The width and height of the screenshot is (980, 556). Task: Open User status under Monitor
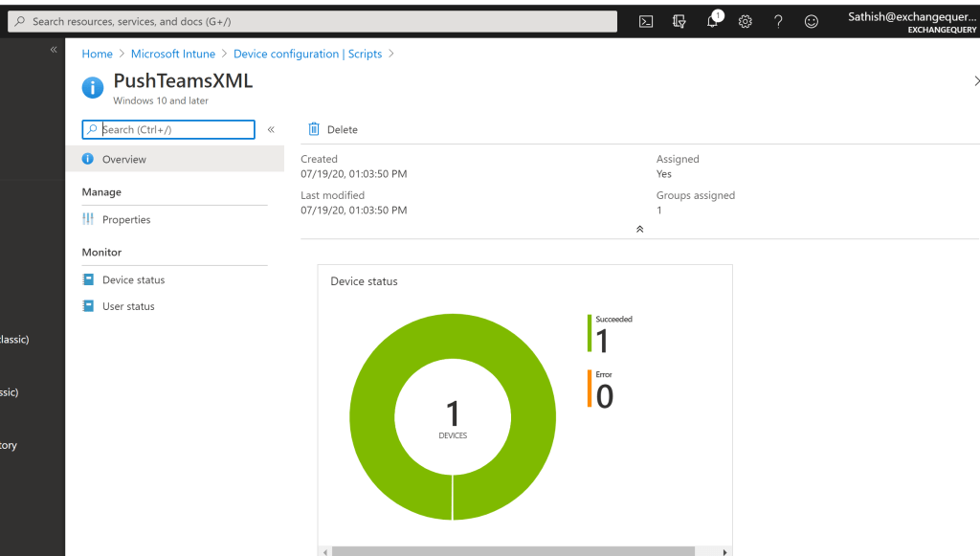coord(128,307)
